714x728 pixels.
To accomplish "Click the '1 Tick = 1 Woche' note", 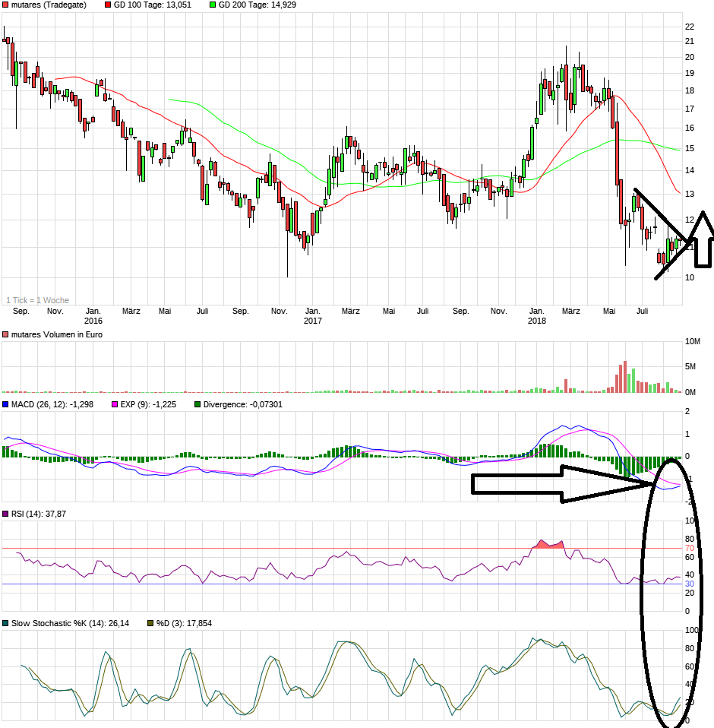I will tap(37, 300).
